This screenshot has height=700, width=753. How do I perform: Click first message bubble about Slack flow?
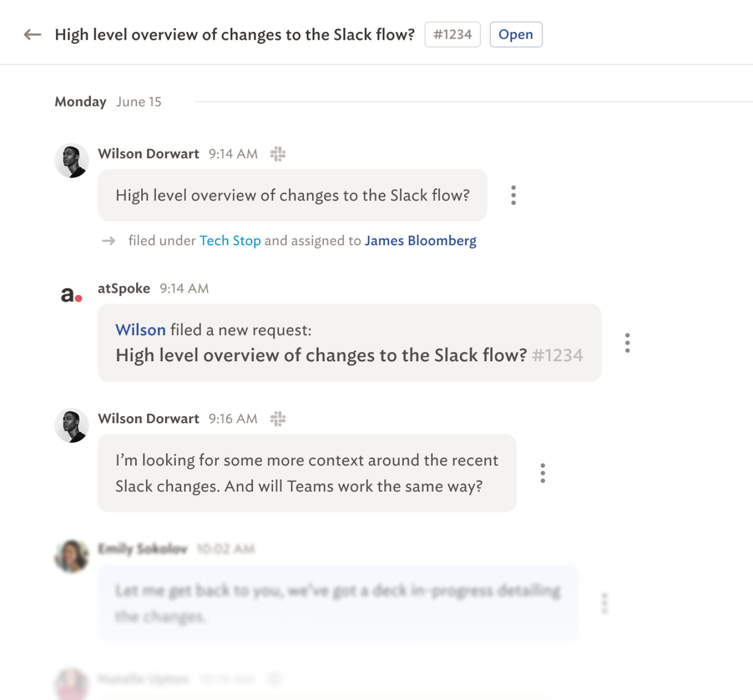(293, 195)
